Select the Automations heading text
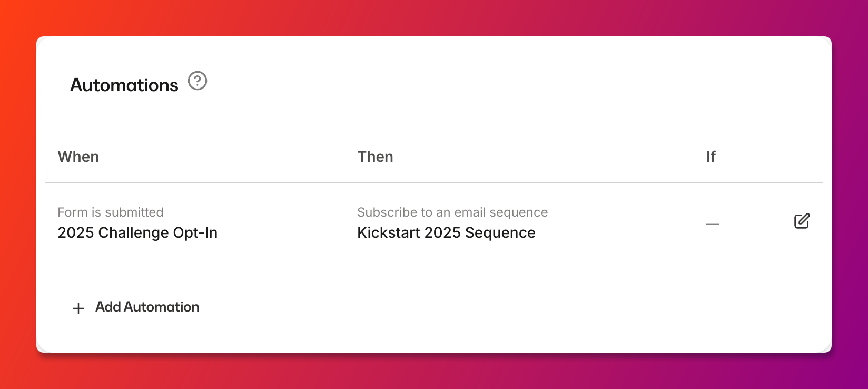The image size is (868, 389). point(124,85)
